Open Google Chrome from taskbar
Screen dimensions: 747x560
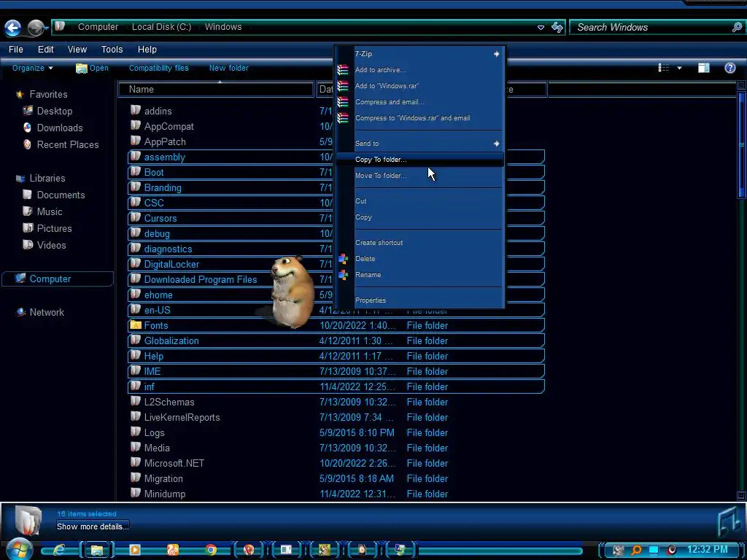click(x=211, y=551)
